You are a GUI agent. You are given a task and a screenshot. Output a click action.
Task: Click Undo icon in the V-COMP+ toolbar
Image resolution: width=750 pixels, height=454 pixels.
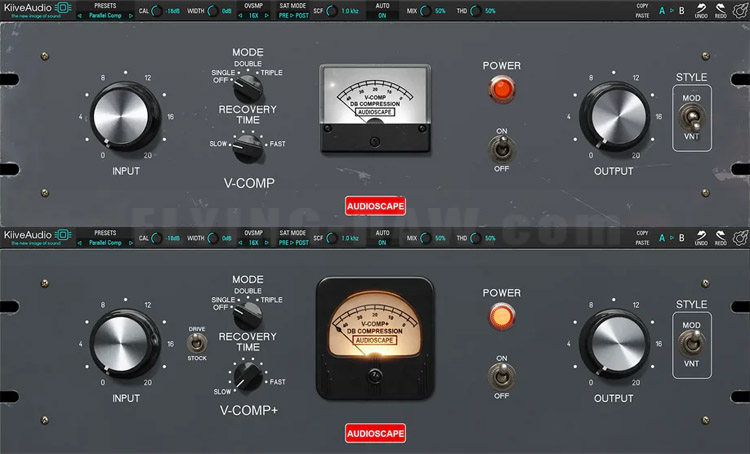701,237
